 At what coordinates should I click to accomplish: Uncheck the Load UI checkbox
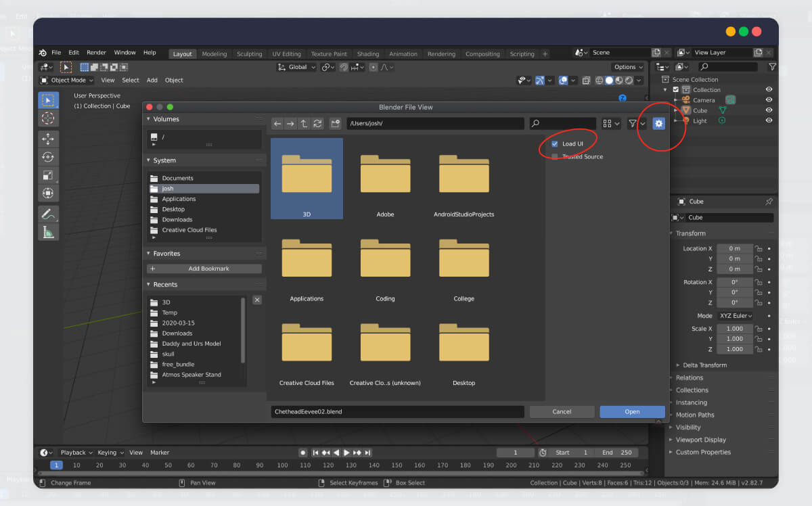(x=555, y=144)
